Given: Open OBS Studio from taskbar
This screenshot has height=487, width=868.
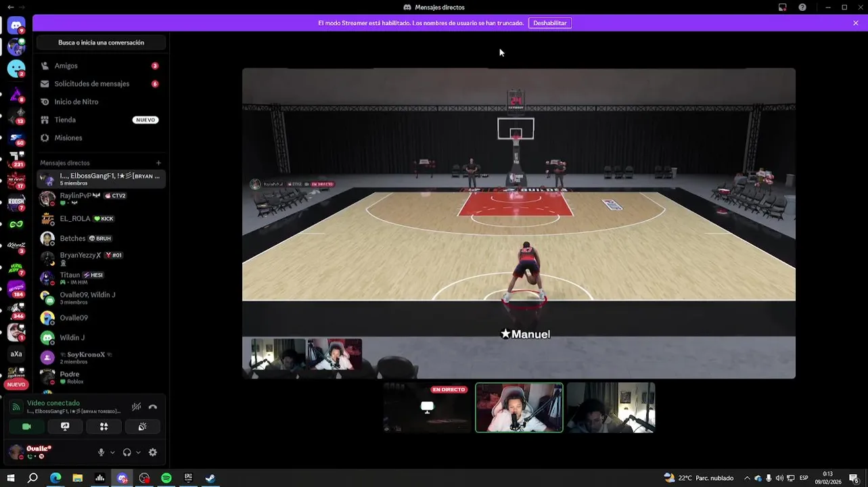Looking at the screenshot, I should (144, 478).
